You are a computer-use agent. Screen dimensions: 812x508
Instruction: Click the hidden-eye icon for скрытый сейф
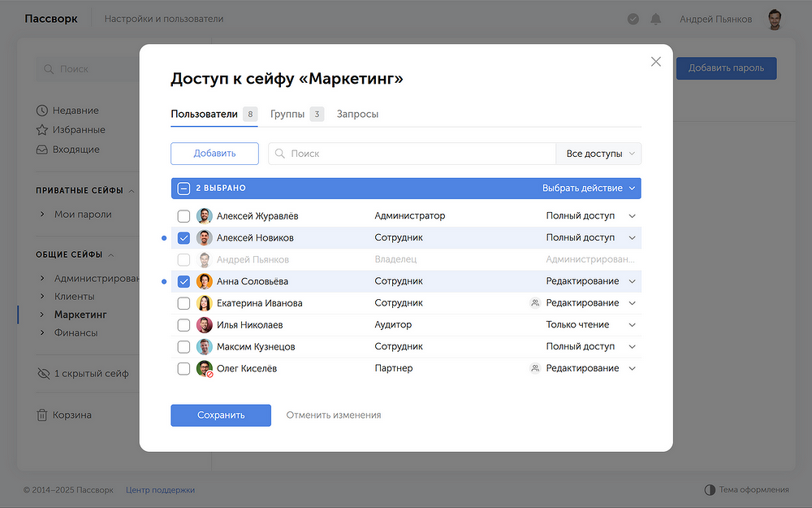pos(44,374)
